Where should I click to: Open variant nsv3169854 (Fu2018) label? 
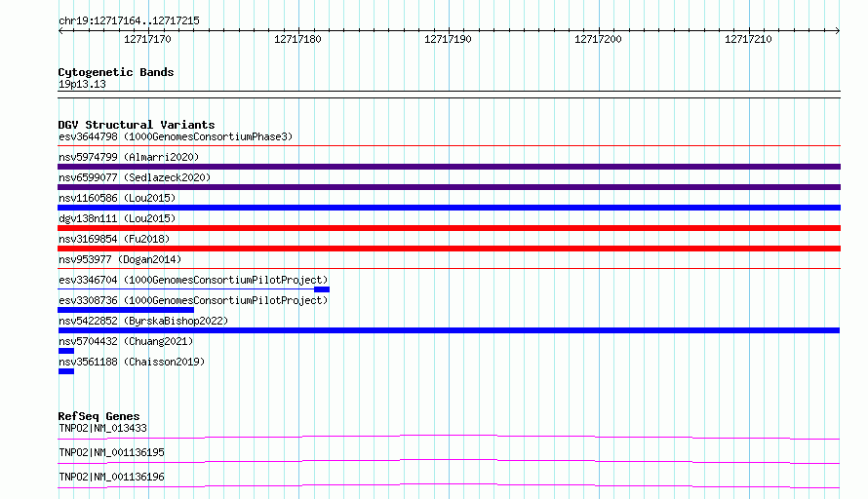pos(114,239)
